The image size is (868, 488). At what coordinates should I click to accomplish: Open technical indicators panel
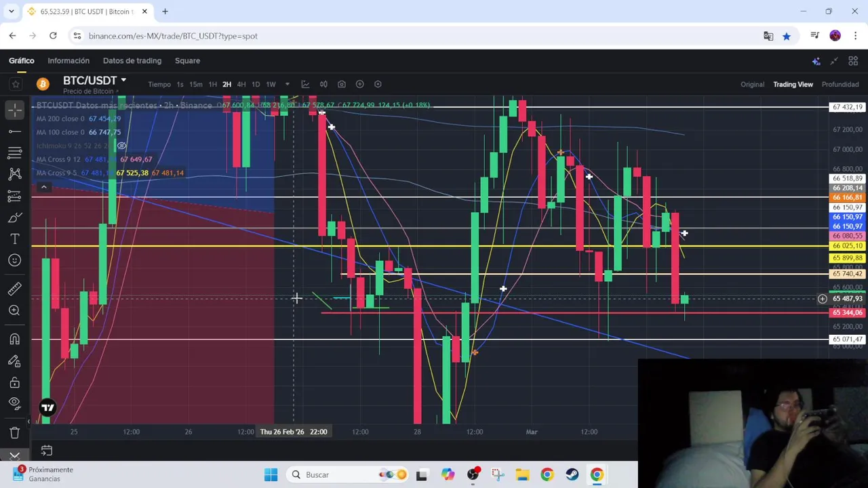coord(305,84)
